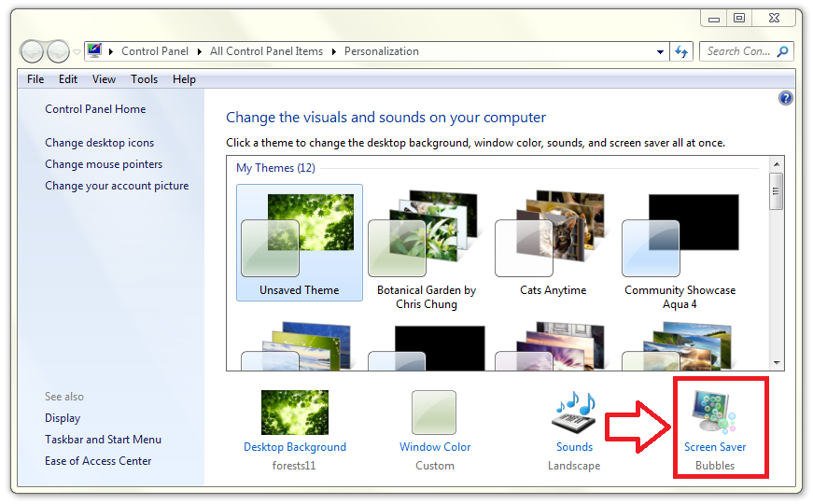Viewport: 813px width, 504px height.
Task: Open the Edit menu
Action: coord(68,79)
